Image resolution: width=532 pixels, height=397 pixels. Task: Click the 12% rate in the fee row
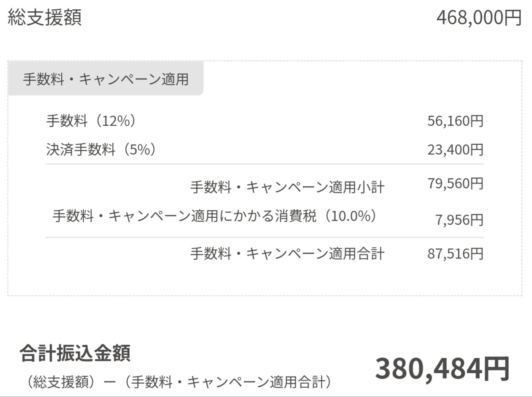tap(116, 121)
